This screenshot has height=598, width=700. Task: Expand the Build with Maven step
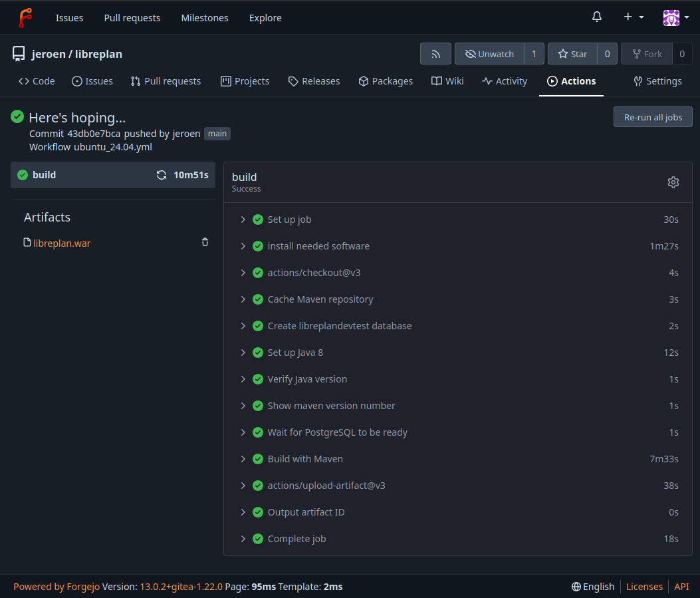(x=305, y=459)
